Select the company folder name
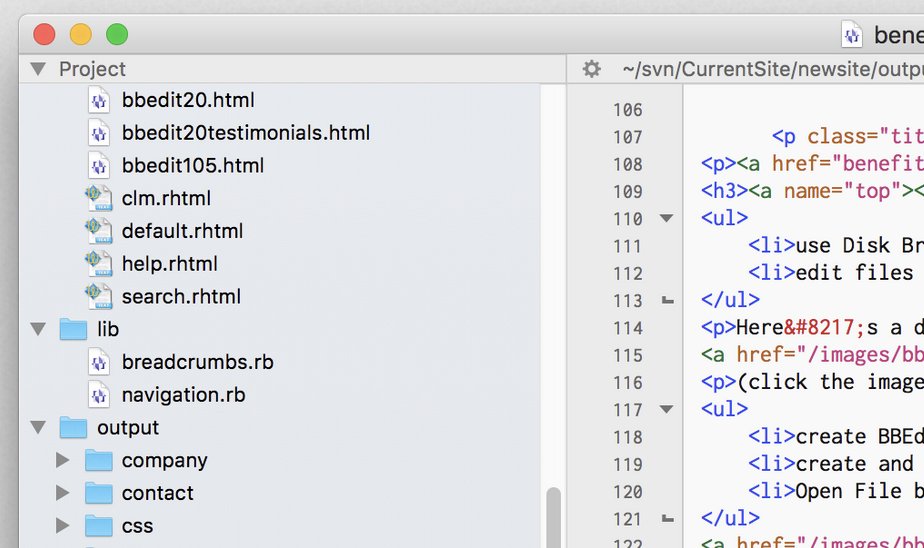The height and width of the screenshot is (548, 924). pyautogui.click(x=164, y=460)
